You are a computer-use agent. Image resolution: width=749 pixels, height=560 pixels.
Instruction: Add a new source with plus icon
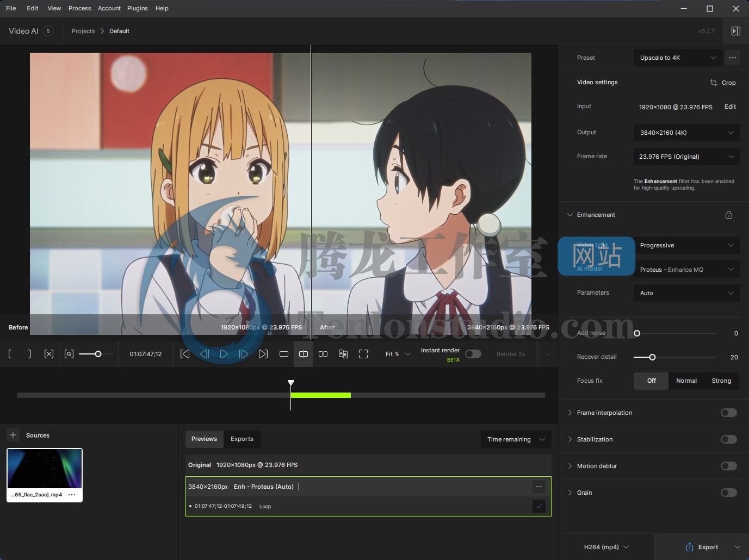[13, 435]
